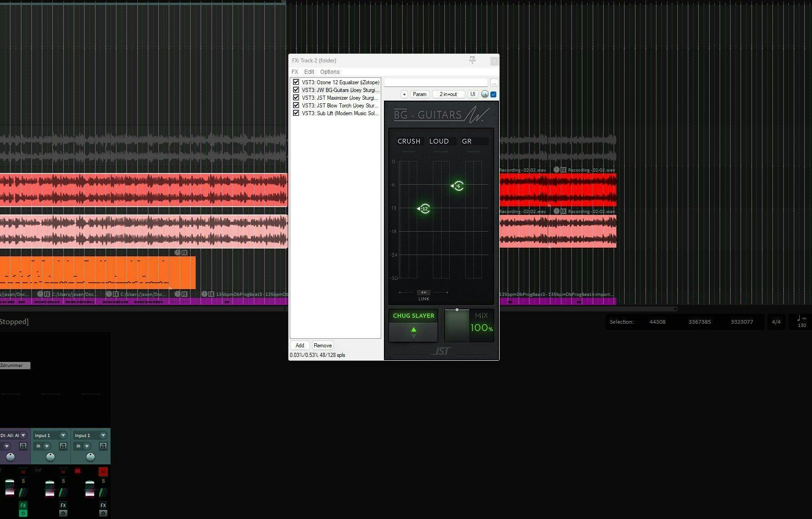Open input FX on the EZdrummer channel
Image resolution: width=812 pixels, height=519 pixels.
[23, 446]
